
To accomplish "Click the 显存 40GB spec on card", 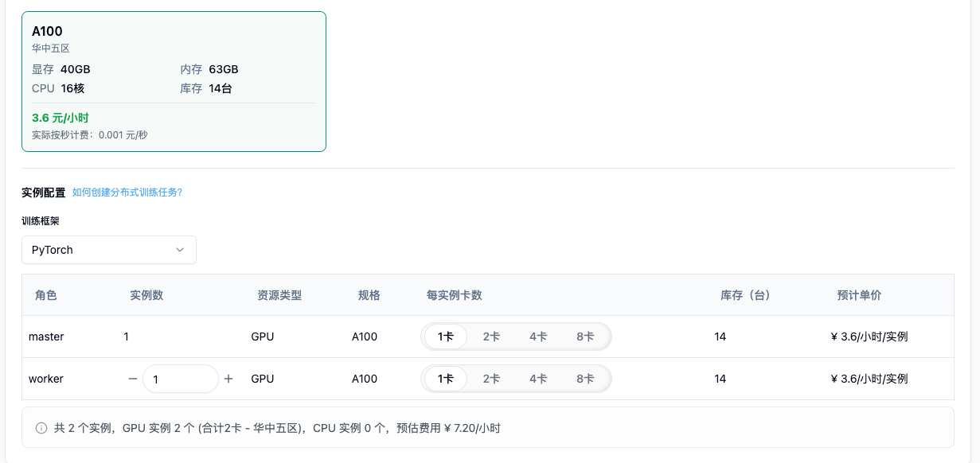I will 61,69.
